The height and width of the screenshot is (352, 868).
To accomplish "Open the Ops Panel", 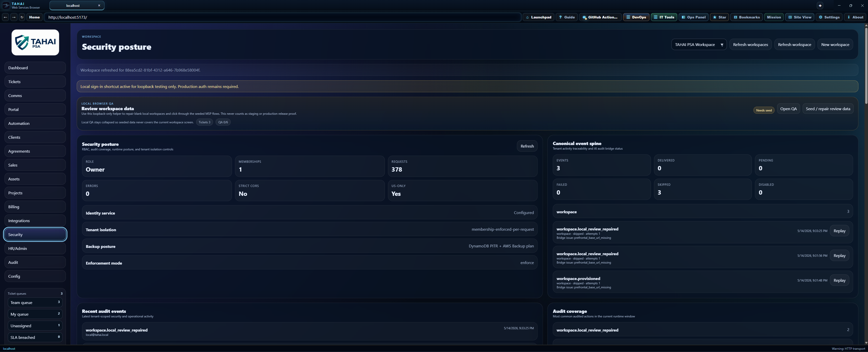I will pos(693,17).
